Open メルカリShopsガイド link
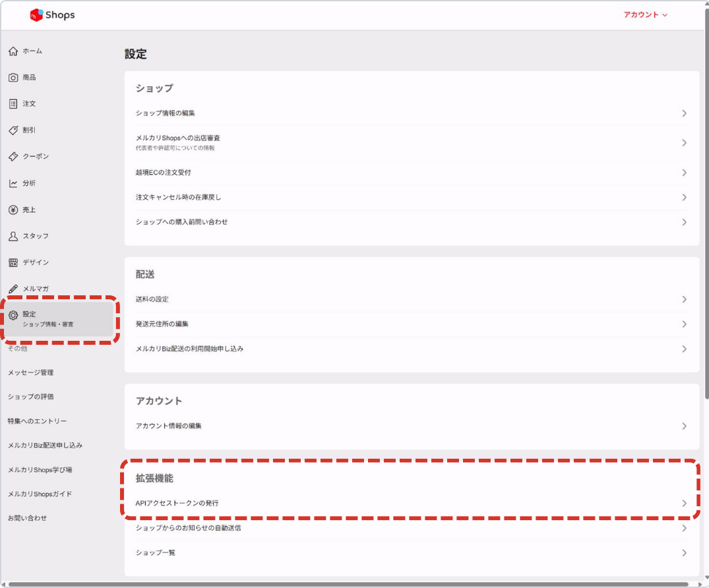 (x=40, y=494)
